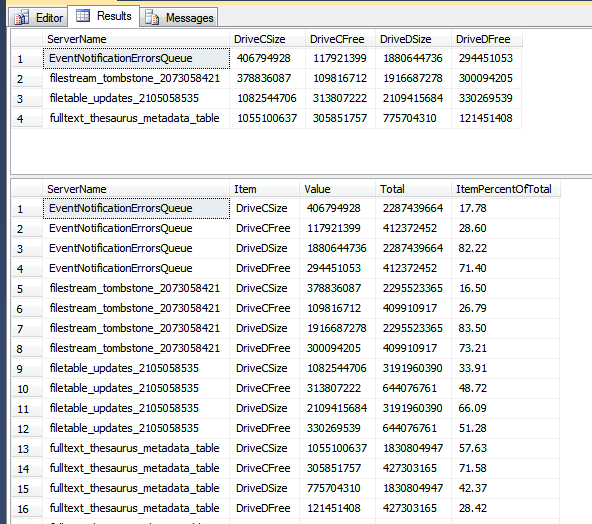Click DriveDSize item in bottom row 11
592x524 pixels.
(264, 408)
